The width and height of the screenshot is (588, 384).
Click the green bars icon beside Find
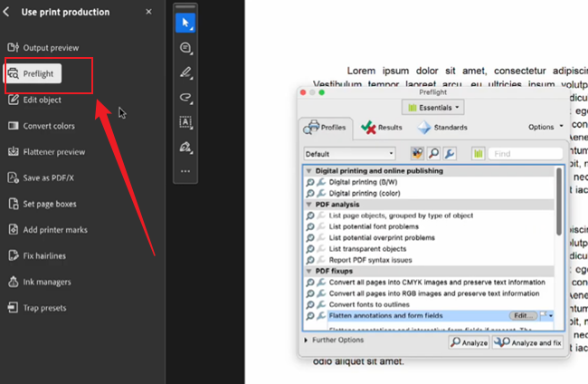479,154
